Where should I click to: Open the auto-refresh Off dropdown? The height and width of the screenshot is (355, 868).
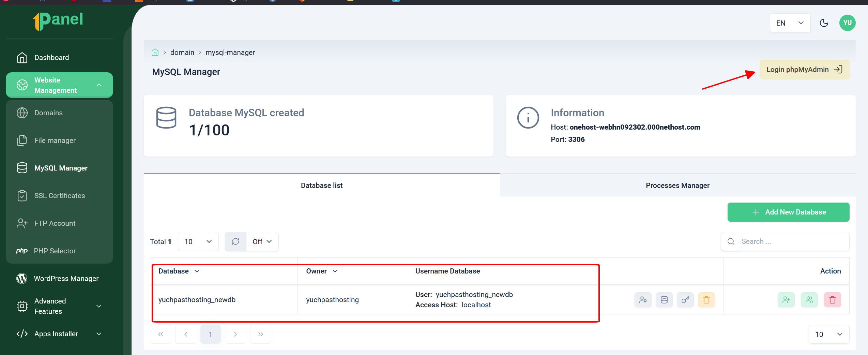click(262, 241)
